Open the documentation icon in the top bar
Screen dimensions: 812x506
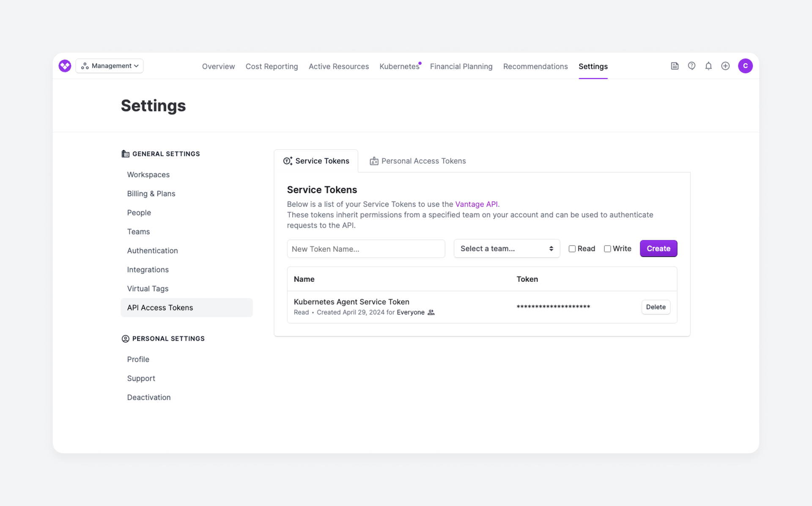coord(675,66)
